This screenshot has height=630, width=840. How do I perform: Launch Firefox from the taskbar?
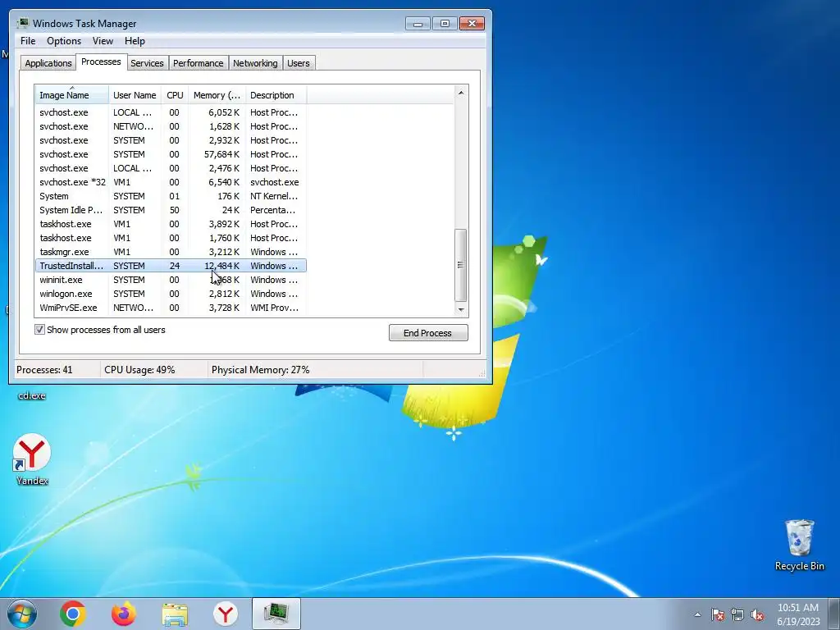tap(124, 614)
